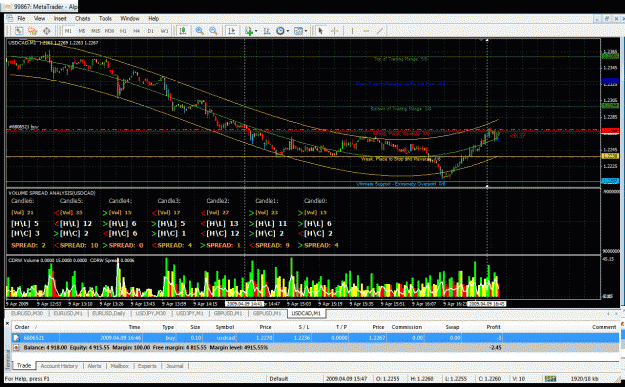
Task: Select the M5 timeframe button
Action: (x=82, y=31)
